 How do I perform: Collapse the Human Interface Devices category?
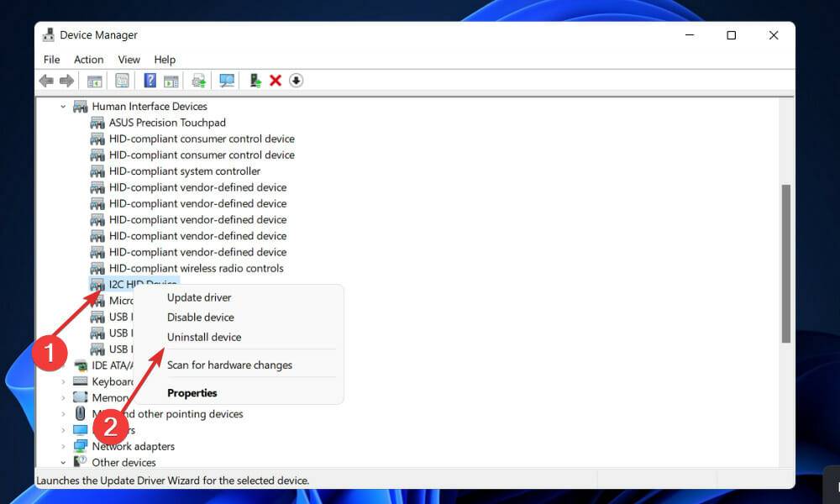[64, 107]
